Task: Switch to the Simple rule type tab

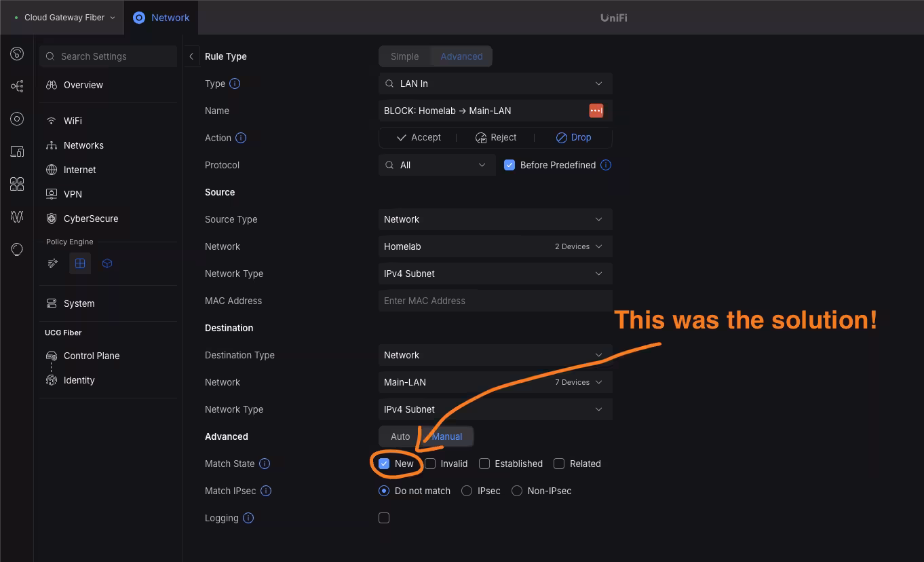Action: [x=404, y=56]
